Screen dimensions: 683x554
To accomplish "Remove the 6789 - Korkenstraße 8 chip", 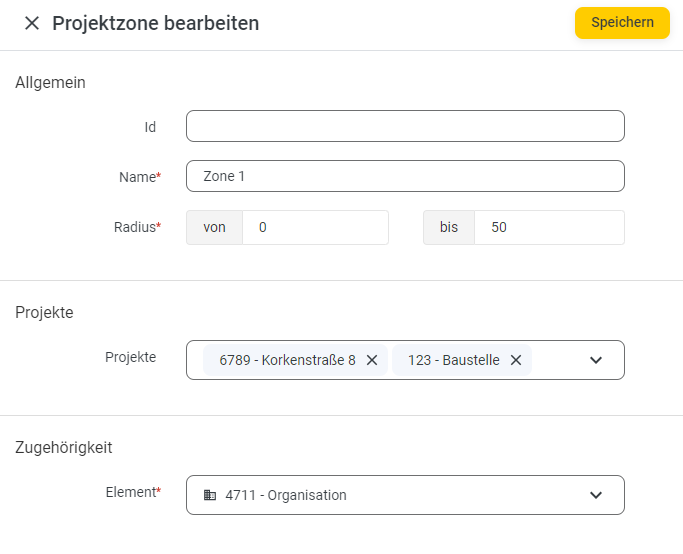I will pyautogui.click(x=372, y=360).
